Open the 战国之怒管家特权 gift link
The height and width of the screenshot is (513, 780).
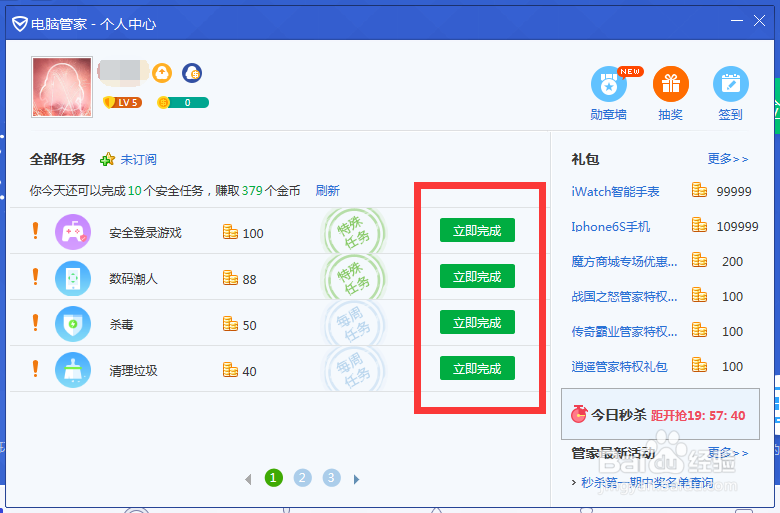(x=624, y=297)
